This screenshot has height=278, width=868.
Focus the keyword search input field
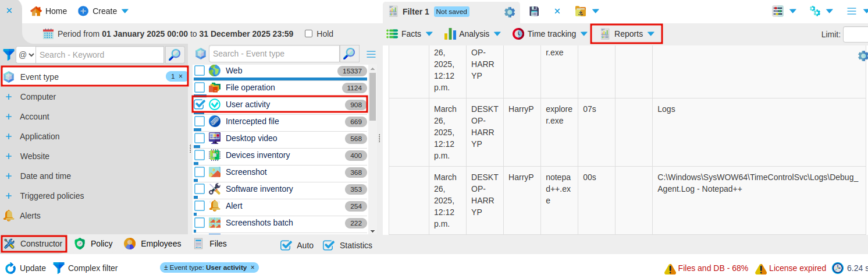tap(100, 55)
